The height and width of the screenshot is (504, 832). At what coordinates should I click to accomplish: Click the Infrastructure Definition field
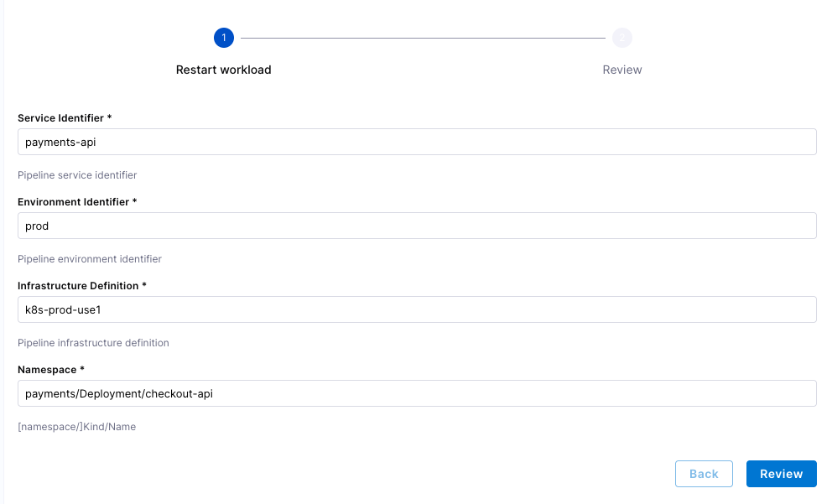click(x=417, y=309)
